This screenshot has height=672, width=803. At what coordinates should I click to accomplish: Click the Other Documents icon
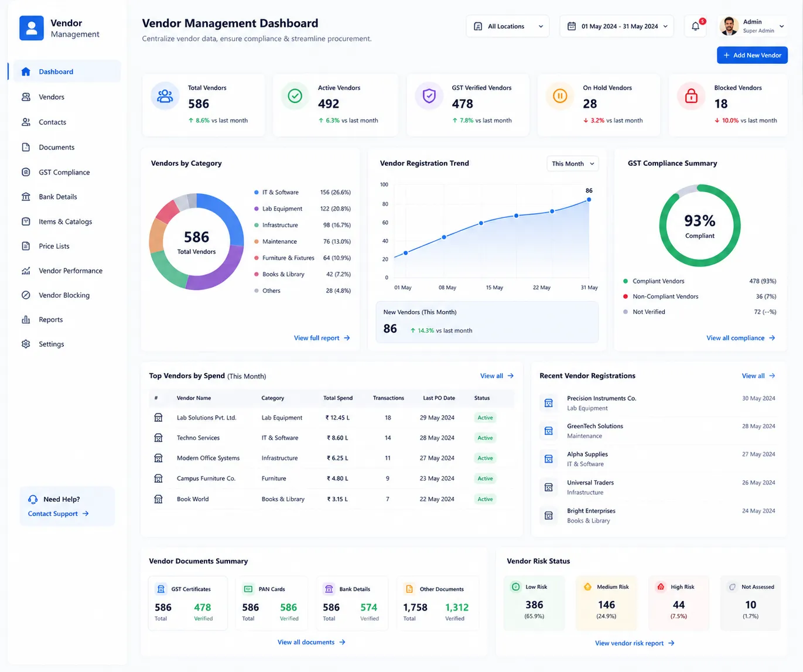tap(409, 589)
